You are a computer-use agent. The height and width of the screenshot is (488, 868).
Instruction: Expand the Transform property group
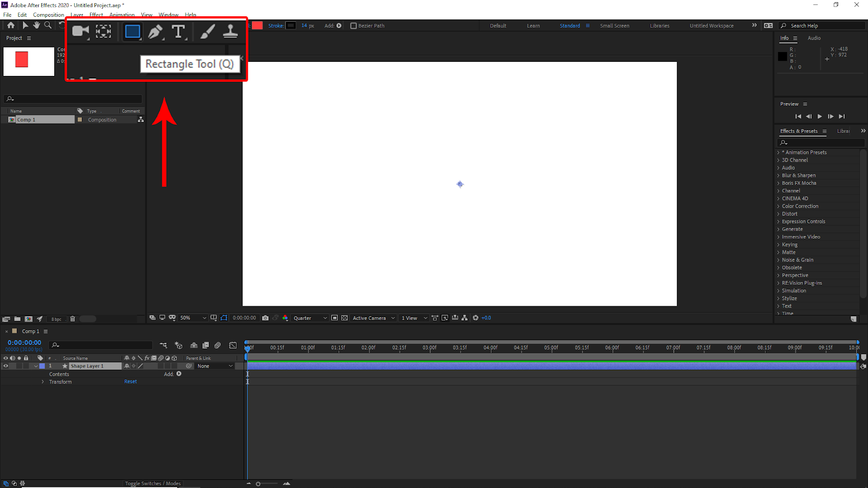click(43, 382)
